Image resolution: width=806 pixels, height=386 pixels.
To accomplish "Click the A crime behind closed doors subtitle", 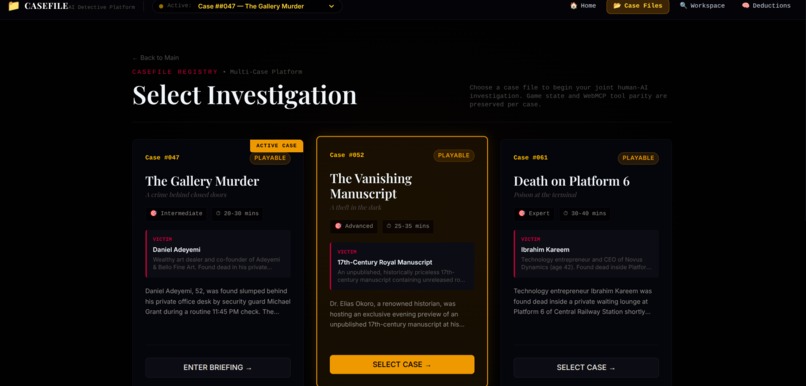I will [x=186, y=195].
